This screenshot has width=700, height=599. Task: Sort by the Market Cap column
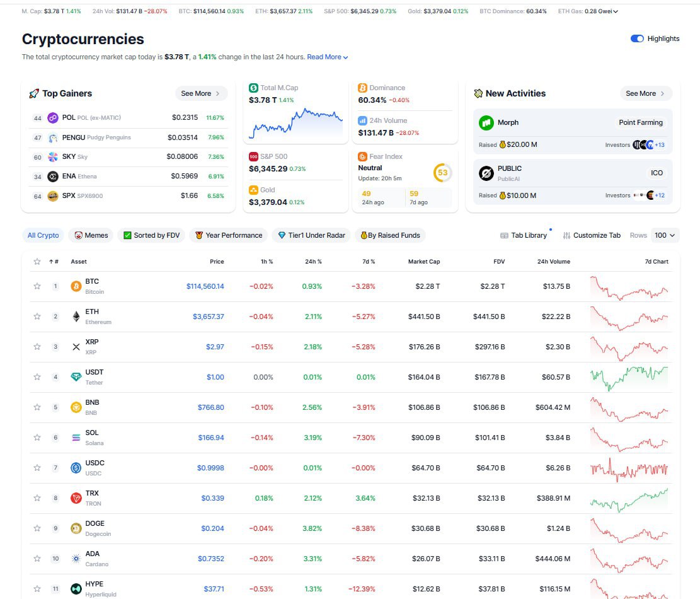(423, 262)
